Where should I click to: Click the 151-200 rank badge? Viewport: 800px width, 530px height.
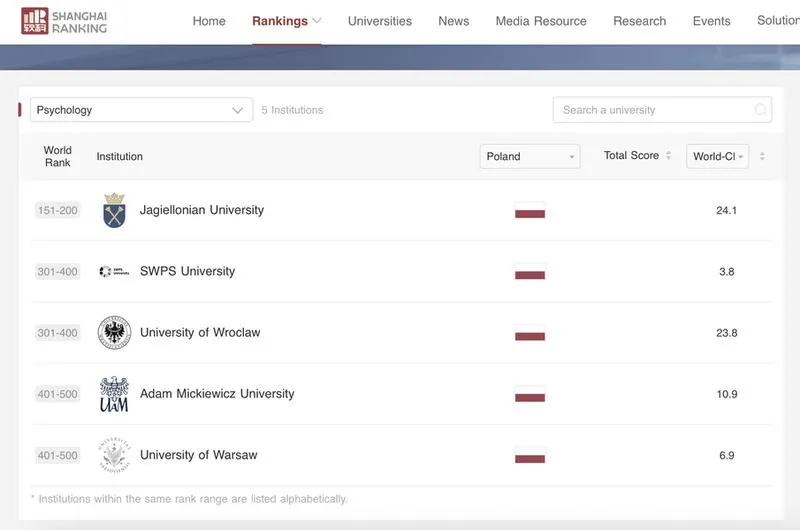[58, 210]
